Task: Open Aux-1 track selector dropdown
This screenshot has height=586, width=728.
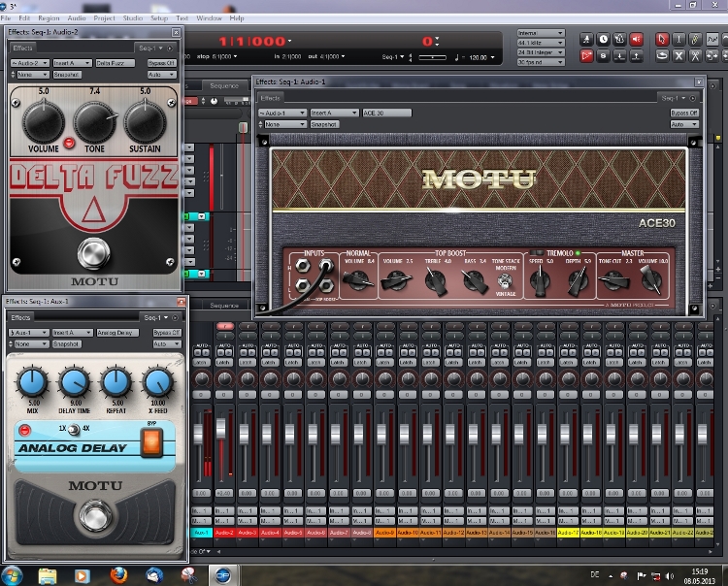Action: [29, 333]
